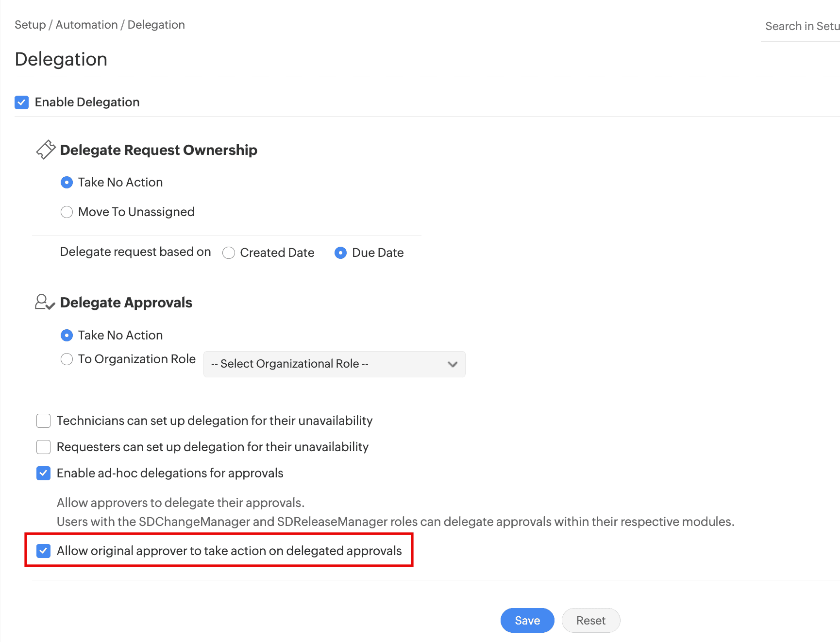Enable requesters setting up delegation for unavailability
The height and width of the screenshot is (642, 840).
point(43,447)
